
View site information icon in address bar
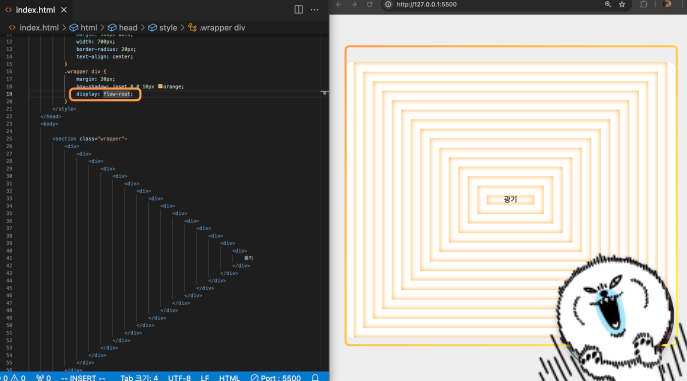[388, 4]
